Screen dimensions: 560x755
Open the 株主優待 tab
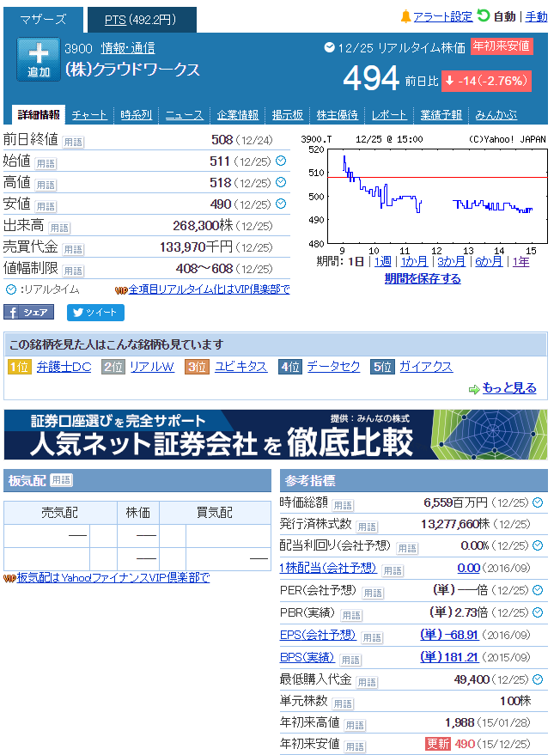(x=337, y=115)
